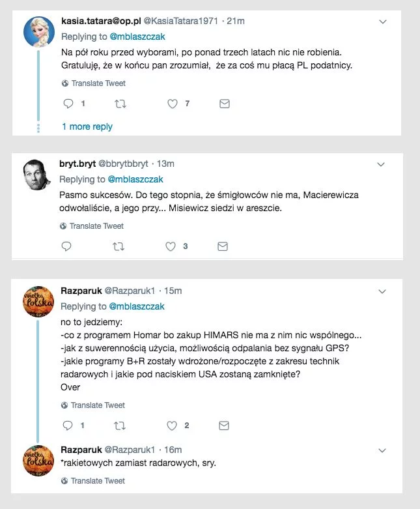Share bryt.bryt's tweet via message envelope
The width and height of the screenshot is (420, 509).
click(223, 247)
